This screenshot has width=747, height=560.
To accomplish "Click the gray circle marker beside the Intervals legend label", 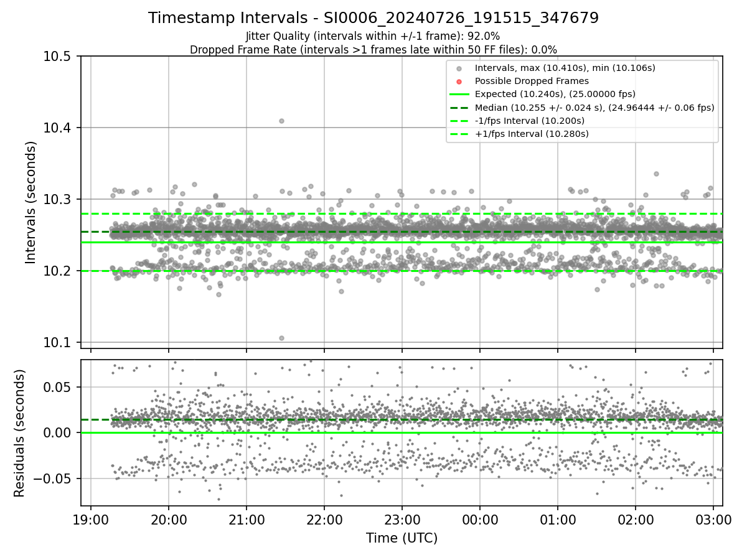I will [x=459, y=68].
